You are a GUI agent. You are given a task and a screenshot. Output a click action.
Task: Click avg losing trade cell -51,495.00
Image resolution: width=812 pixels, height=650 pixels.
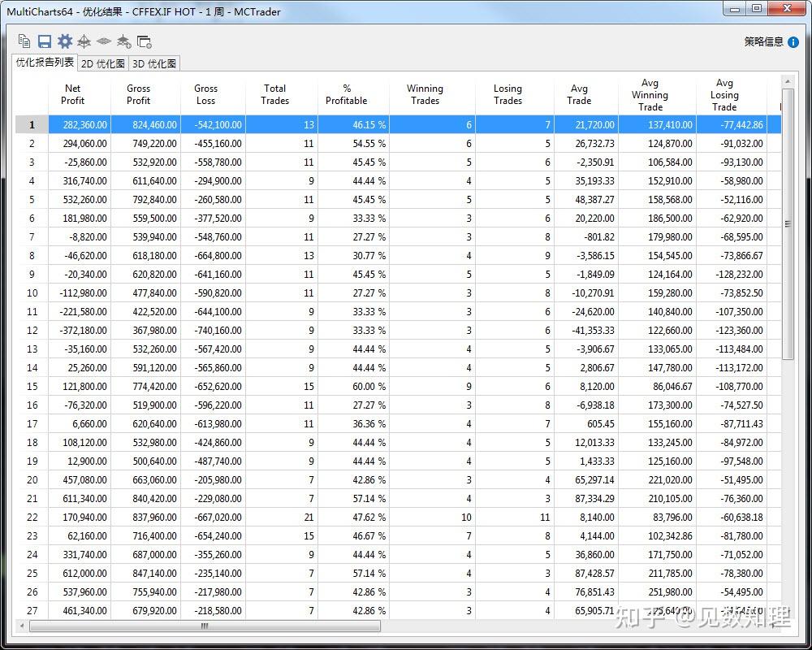tap(732, 480)
